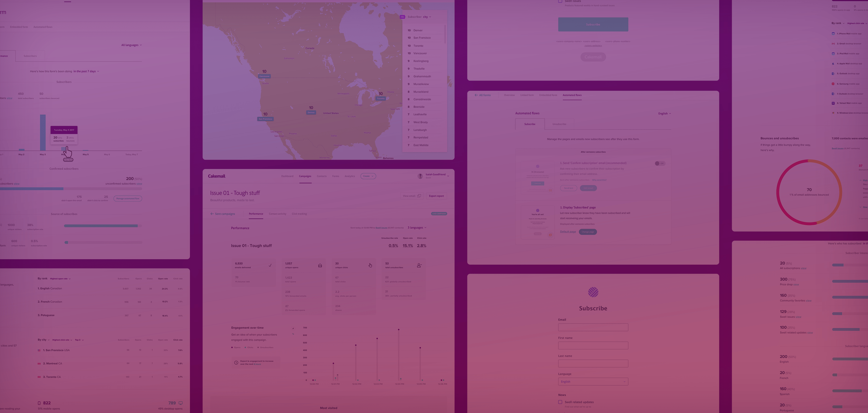Open the Subscriber city dropdown on the map
The width and height of the screenshot is (868, 413).
[x=426, y=17]
